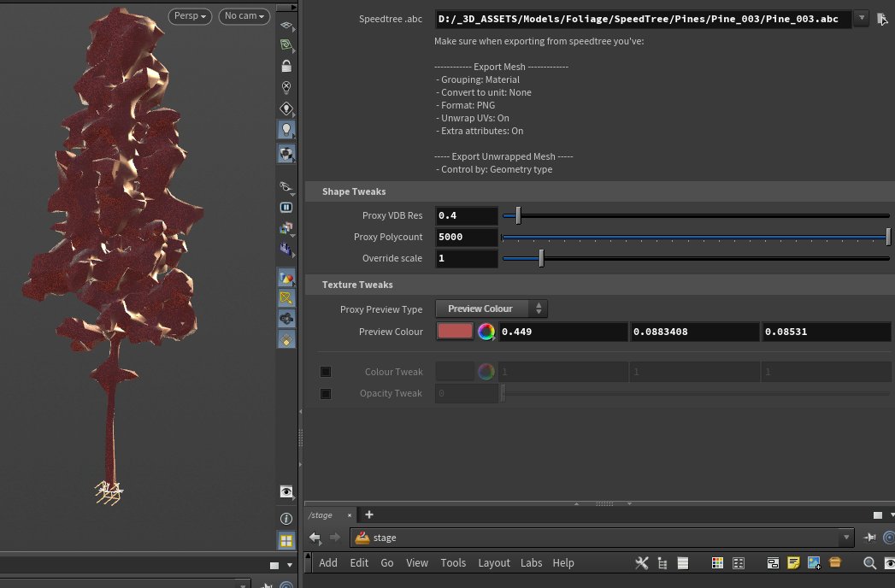Toggle the viewport eye visibility icon
Viewport: 895px width, 588px height.
(x=286, y=491)
